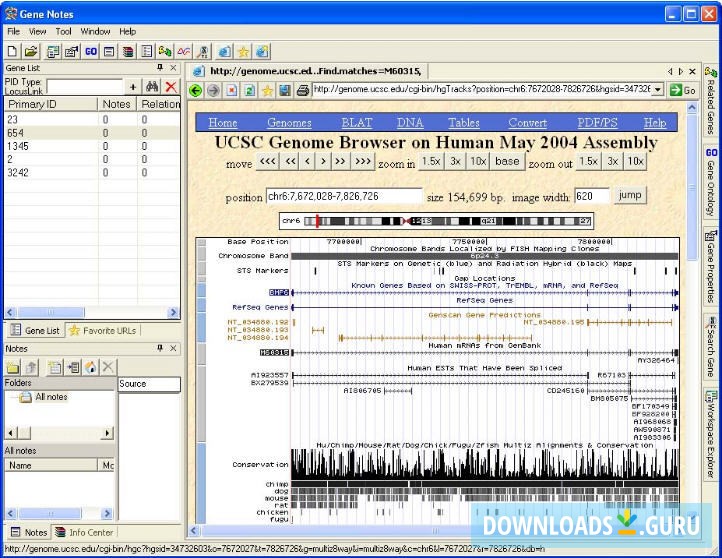Select the All notes folder
722x558 pixels.
click(45, 397)
